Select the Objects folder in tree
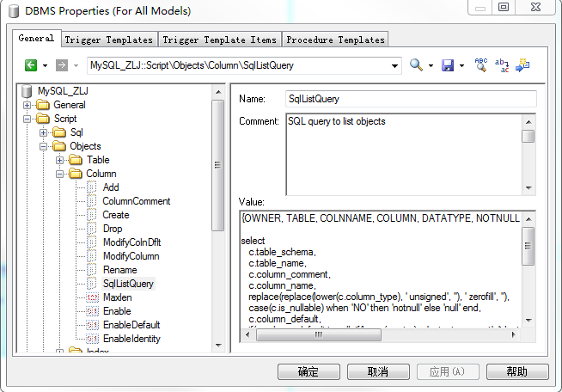 coord(85,146)
